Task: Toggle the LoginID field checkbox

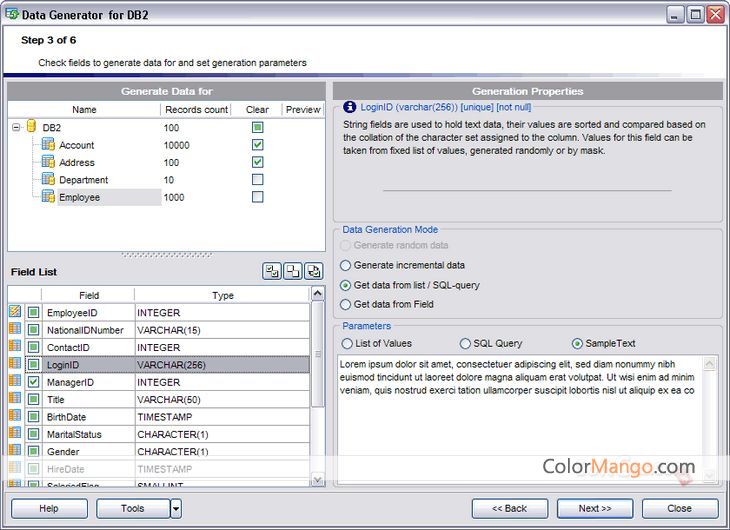Action: [x=34, y=364]
